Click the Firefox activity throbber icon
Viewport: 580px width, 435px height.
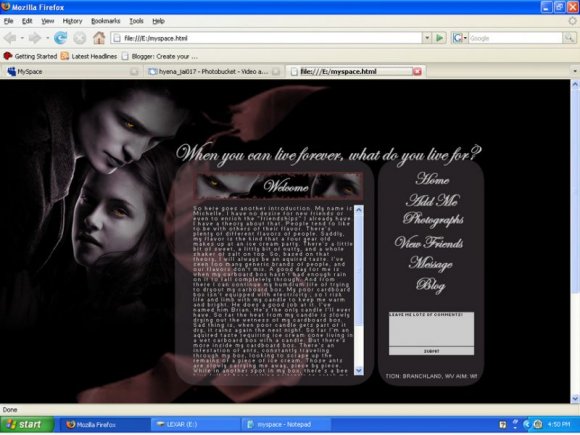tap(572, 21)
